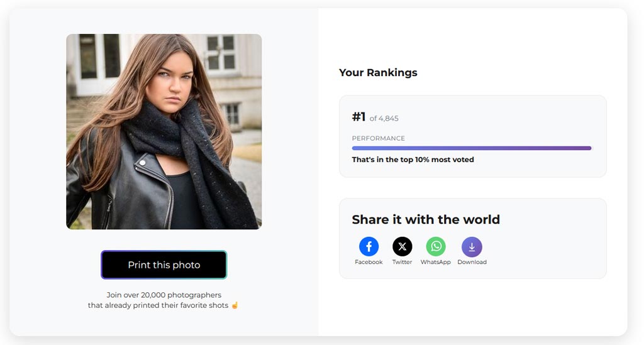The height and width of the screenshot is (345, 644).
Task: Click the Twitter text label
Action: (x=402, y=262)
